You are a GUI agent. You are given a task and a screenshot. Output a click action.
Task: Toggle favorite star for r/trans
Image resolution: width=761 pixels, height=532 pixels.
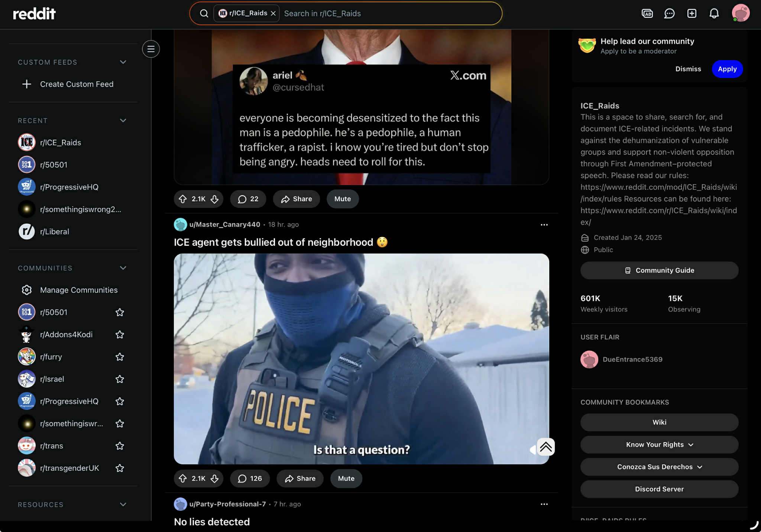click(x=120, y=446)
